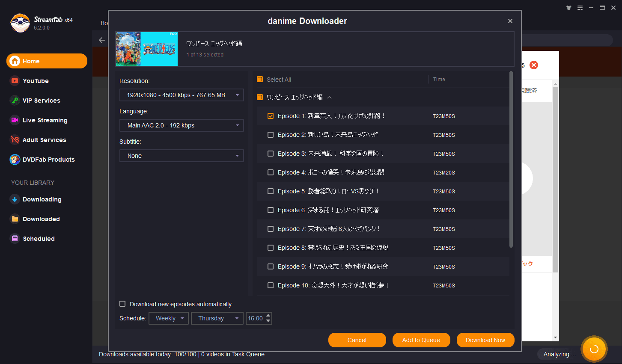Open the Weekly schedule dropdown
Screen dimensions: 622x364
(169, 318)
